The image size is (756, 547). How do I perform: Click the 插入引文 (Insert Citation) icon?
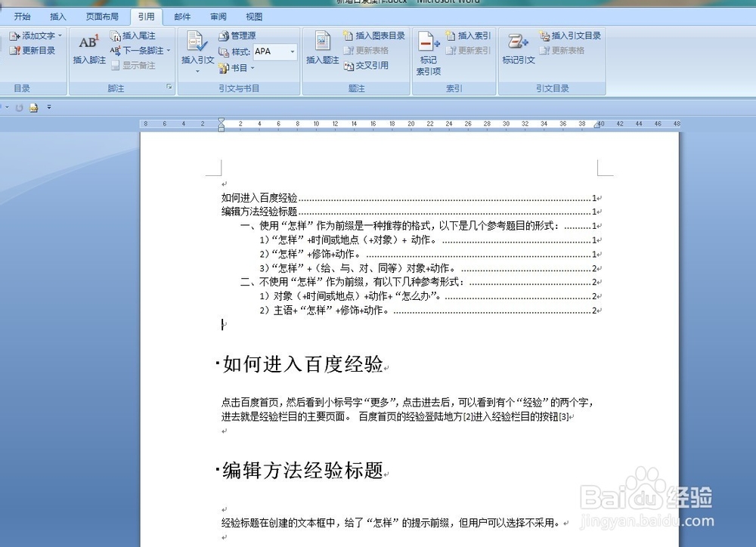197,48
